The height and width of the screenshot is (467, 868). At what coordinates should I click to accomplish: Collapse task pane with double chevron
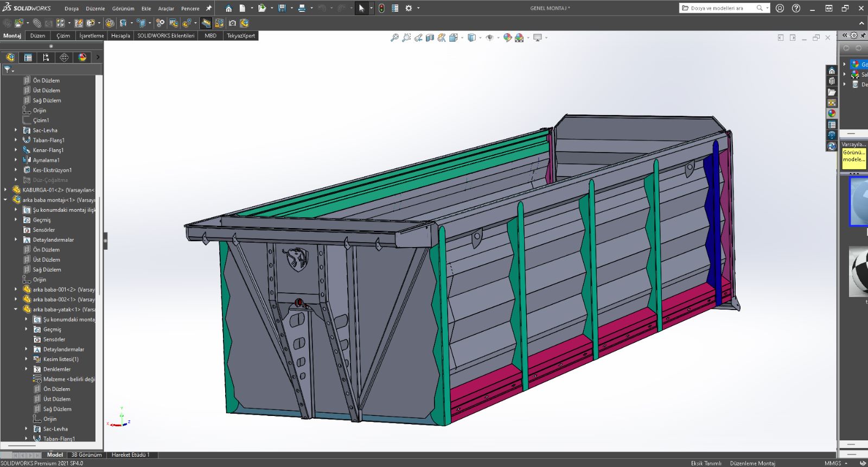(x=845, y=35)
